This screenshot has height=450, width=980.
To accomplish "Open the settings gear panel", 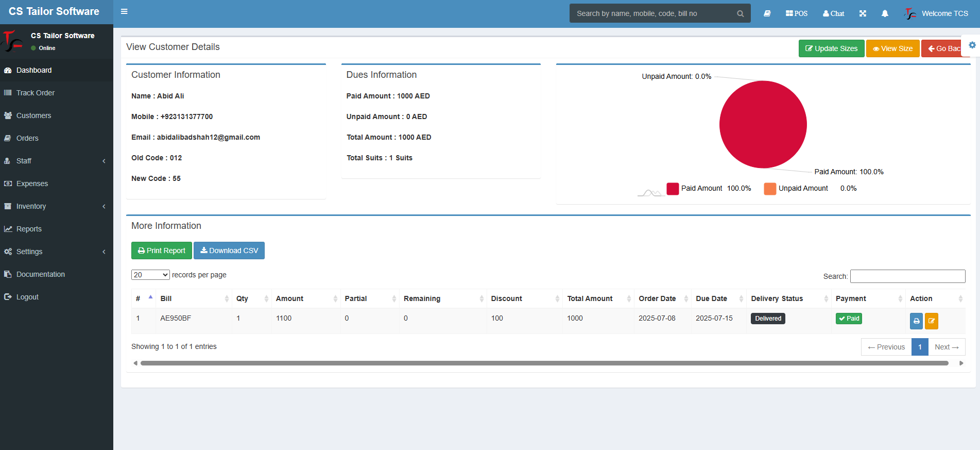I will (x=972, y=45).
